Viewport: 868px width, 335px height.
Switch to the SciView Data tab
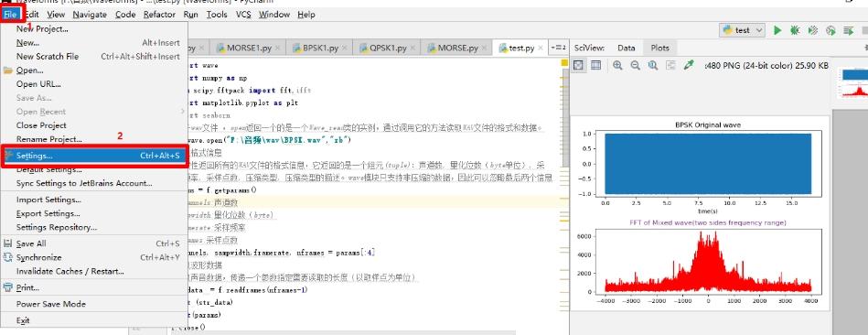(627, 49)
